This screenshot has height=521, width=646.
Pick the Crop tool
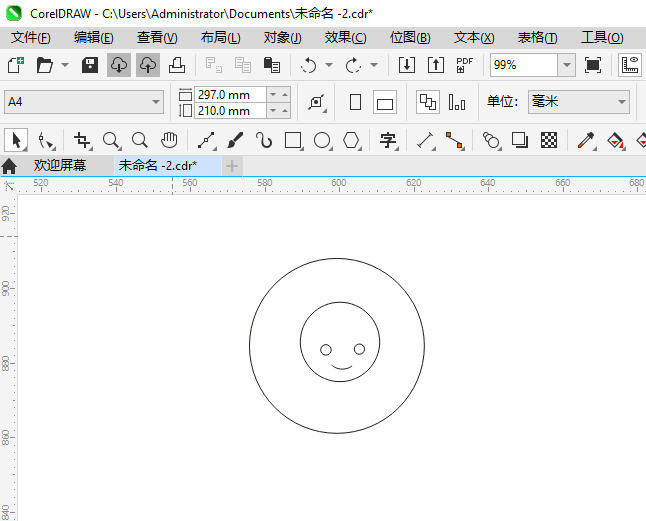tap(82, 140)
